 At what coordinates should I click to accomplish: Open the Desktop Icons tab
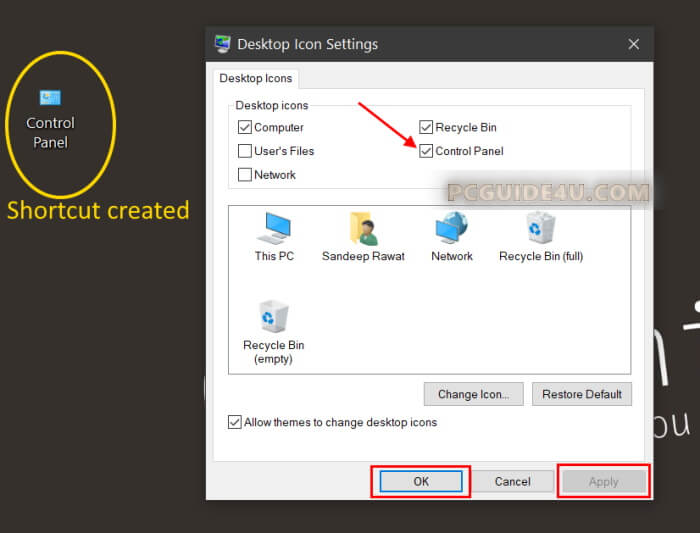point(254,78)
